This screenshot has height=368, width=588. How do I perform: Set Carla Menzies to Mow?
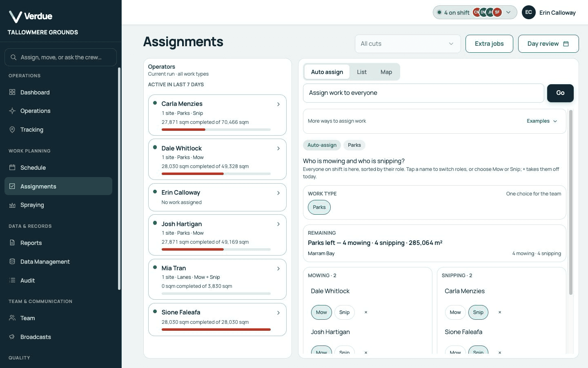(x=455, y=312)
